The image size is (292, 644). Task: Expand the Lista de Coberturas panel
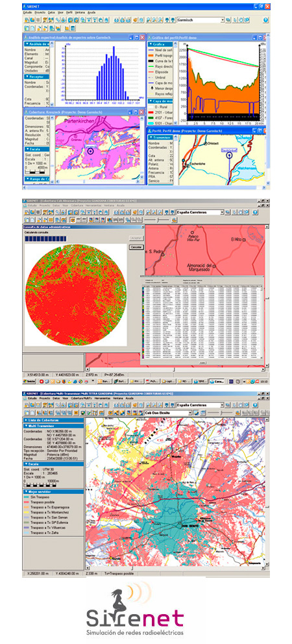[x=53, y=420]
